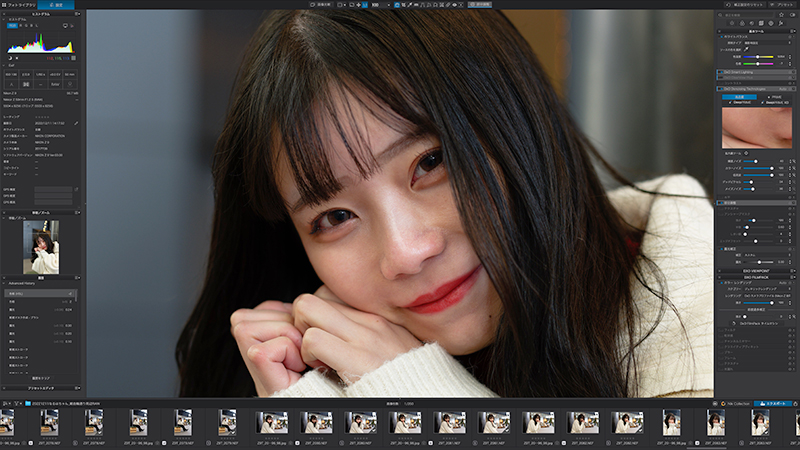Open the color rendering category dropdown
The height and width of the screenshot is (450, 800).
pos(767,289)
